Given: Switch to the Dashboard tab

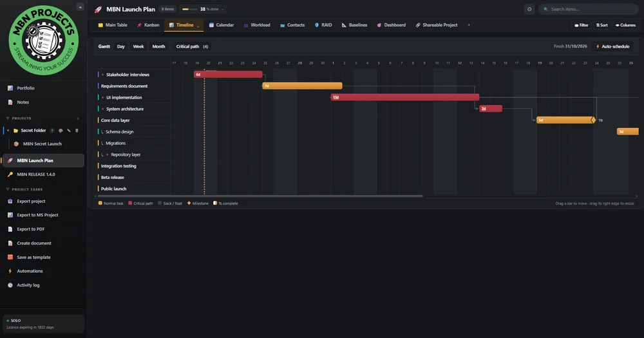Looking at the screenshot, I should coord(392,25).
